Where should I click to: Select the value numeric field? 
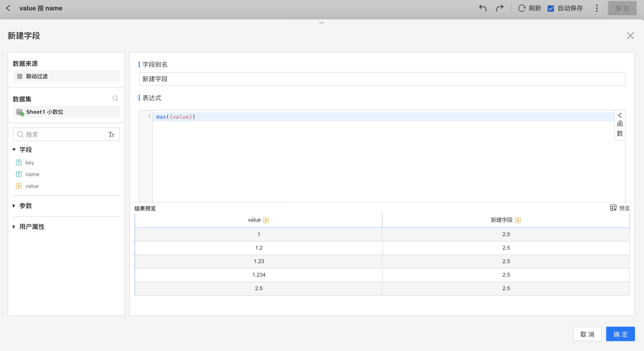(x=32, y=186)
